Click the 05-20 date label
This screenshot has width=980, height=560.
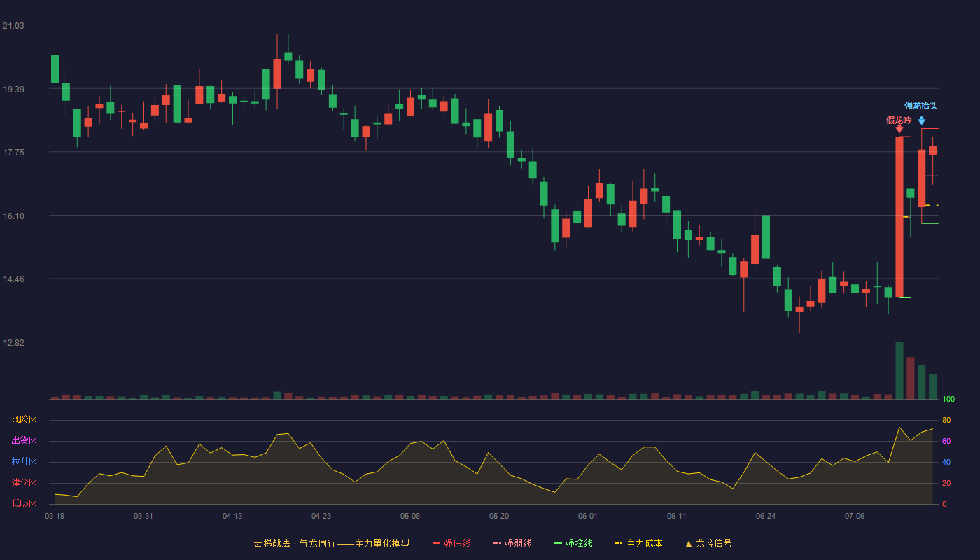[x=499, y=516]
